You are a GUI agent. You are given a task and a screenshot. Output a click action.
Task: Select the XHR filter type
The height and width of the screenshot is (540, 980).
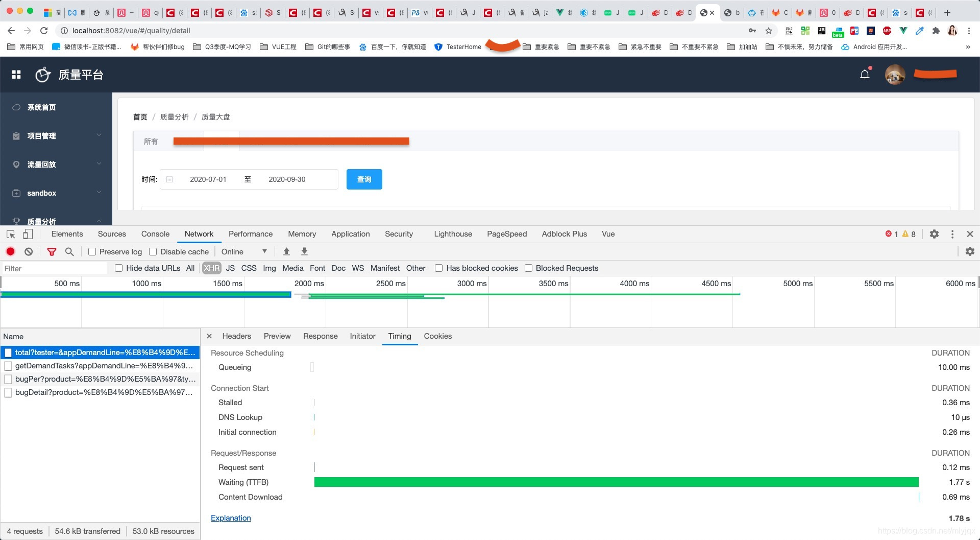pos(211,268)
